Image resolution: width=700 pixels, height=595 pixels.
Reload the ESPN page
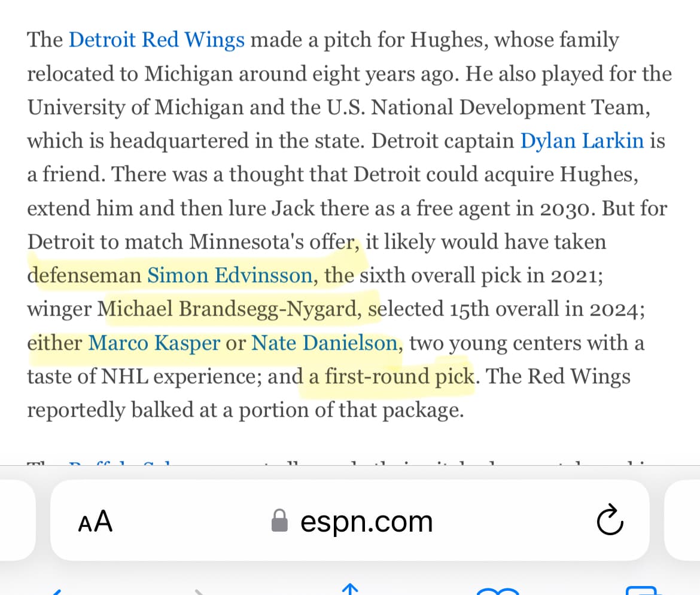(610, 520)
